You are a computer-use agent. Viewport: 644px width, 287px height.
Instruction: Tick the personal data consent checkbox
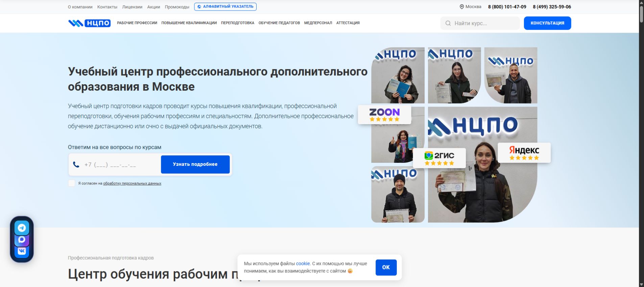click(x=72, y=183)
